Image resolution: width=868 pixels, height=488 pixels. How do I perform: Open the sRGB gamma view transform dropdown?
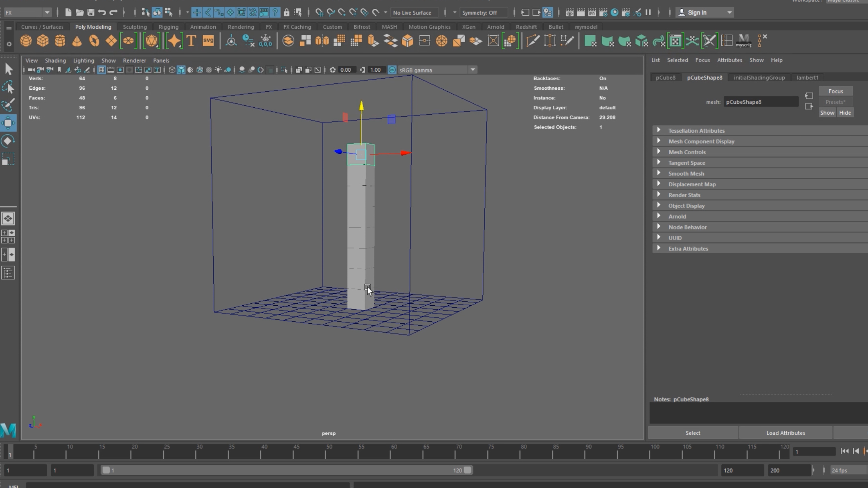pyautogui.click(x=473, y=70)
